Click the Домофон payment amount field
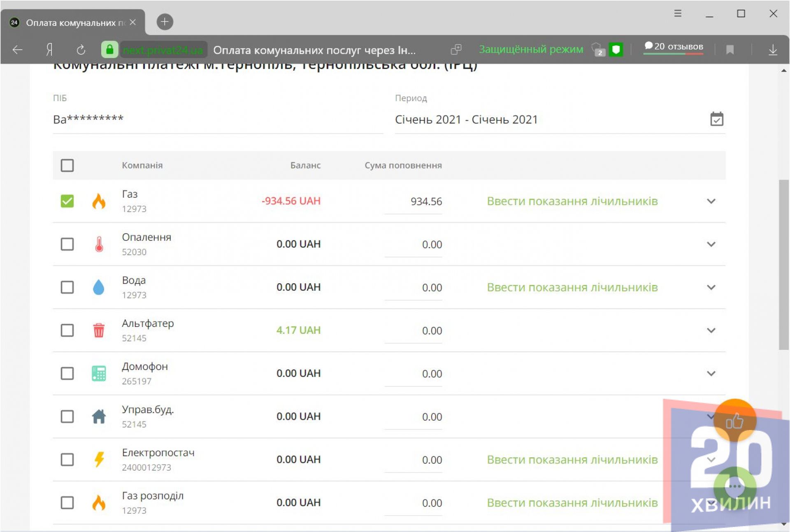This screenshot has width=790, height=532. [x=414, y=374]
